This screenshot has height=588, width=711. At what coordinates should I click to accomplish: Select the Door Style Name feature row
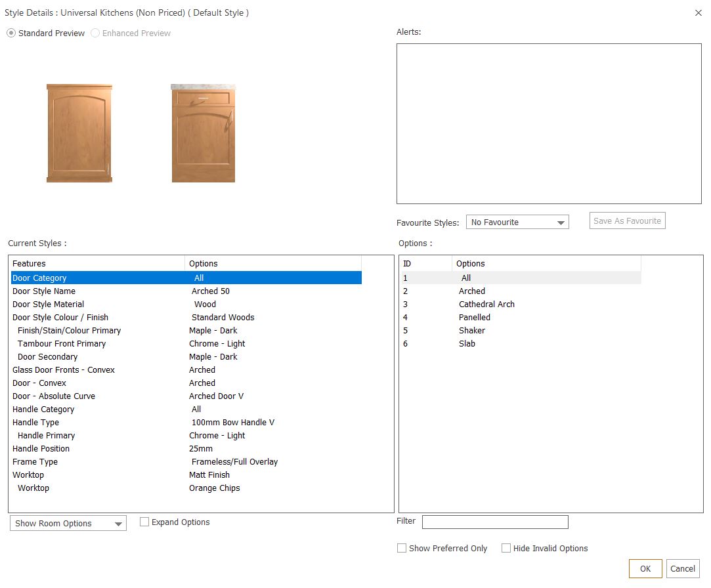pos(186,291)
